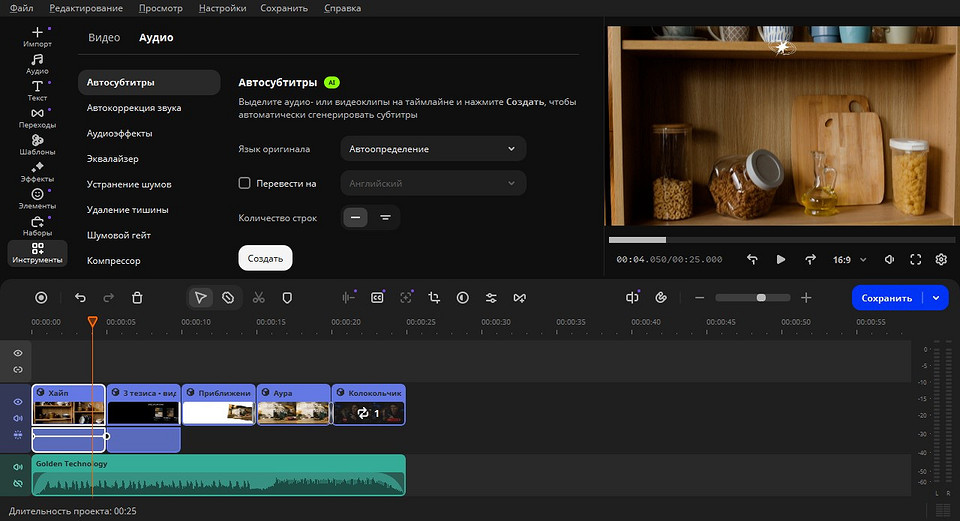Image resolution: width=960 pixels, height=521 pixels.
Task: Mute the Golden Technology audio track
Action: [x=18, y=467]
